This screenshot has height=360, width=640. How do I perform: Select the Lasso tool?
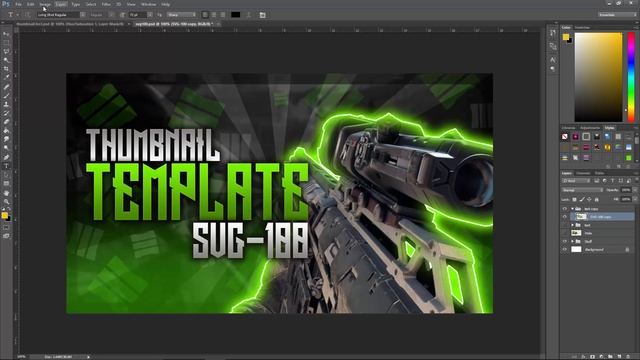click(x=6, y=51)
